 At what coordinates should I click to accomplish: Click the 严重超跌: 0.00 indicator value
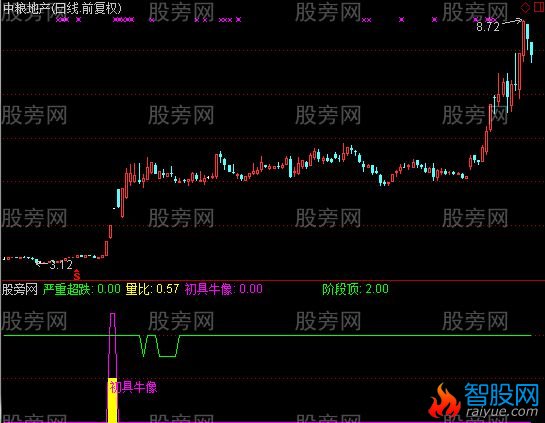tap(82, 289)
